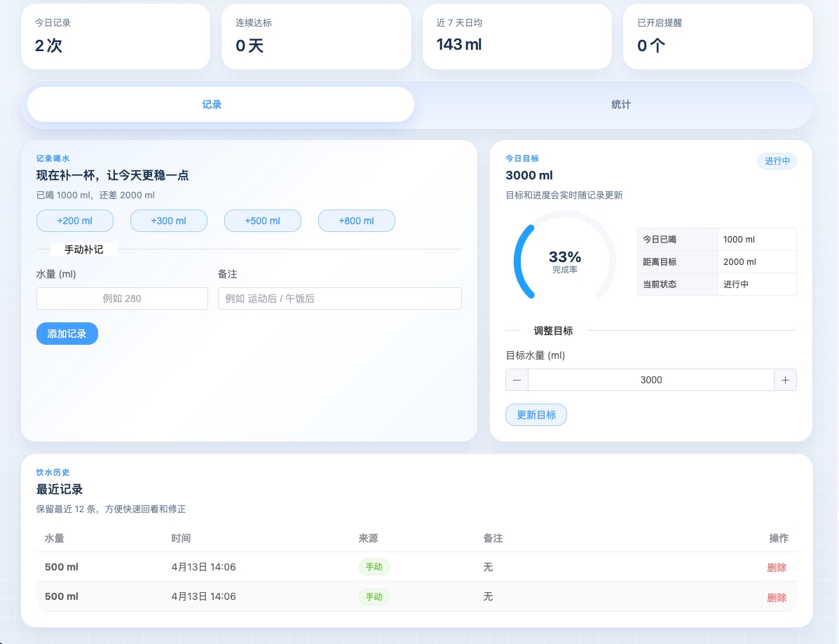The image size is (839, 644).
Task: Click the 手动 tag in first record
Action: (x=374, y=567)
